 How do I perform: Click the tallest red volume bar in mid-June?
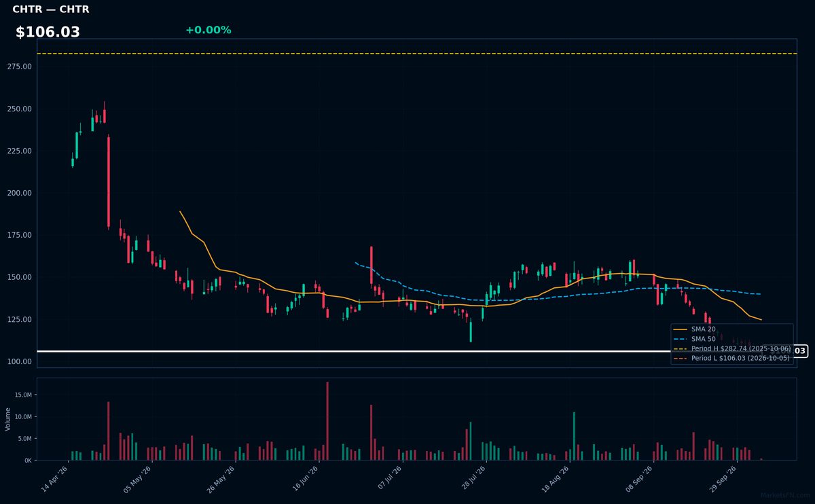(327, 421)
